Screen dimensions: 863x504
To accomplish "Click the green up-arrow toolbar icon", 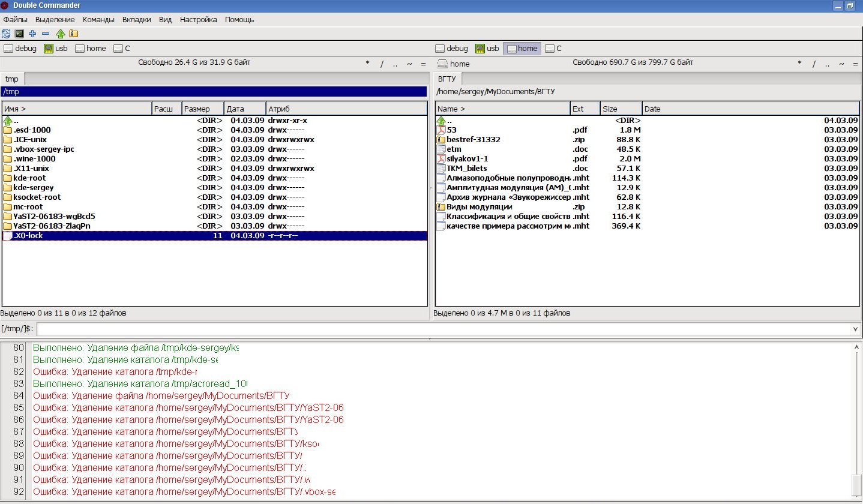I will (60, 34).
